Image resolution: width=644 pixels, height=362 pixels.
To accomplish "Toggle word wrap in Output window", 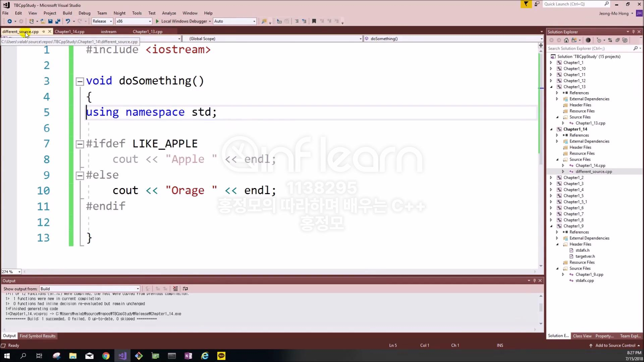I will click(185, 289).
